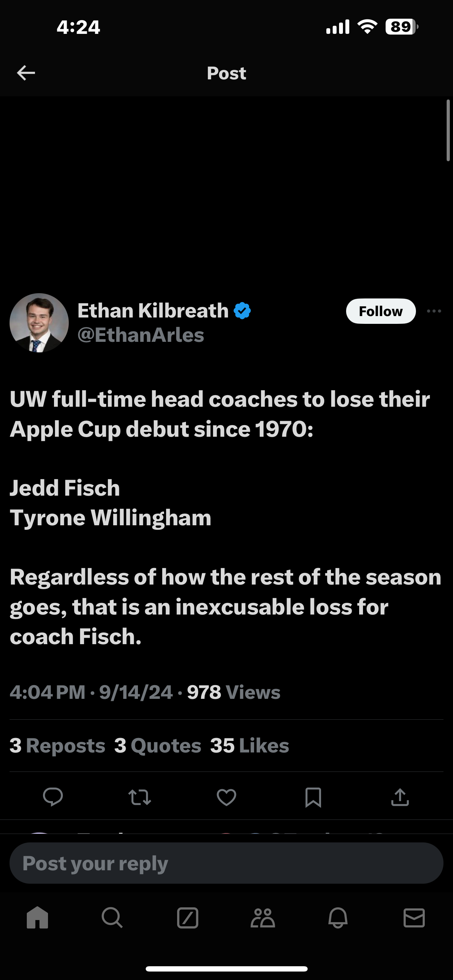Viewport: 453px width, 980px height.
Task: View the 3 Reposts list
Action: point(58,745)
